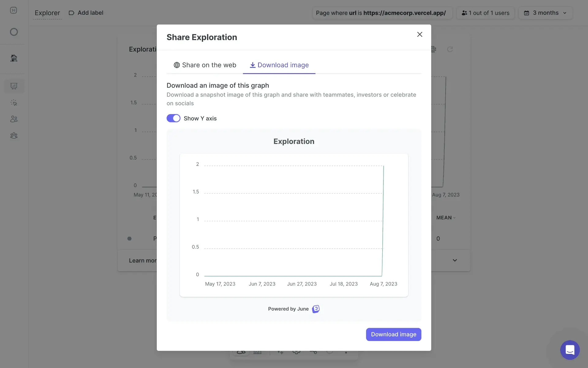Image resolution: width=588 pixels, height=368 pixels.
Task: Open the Intercom chat bubble
Action: (570, 350)
